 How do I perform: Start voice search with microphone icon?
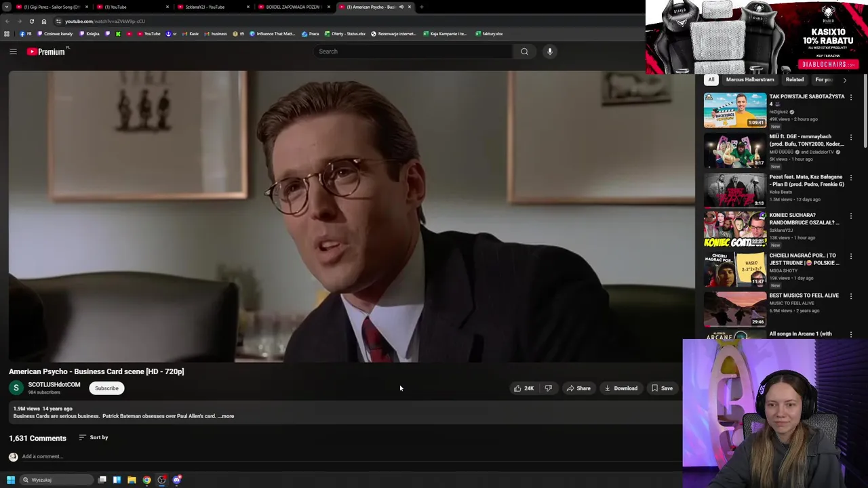(x=550, y=52)
